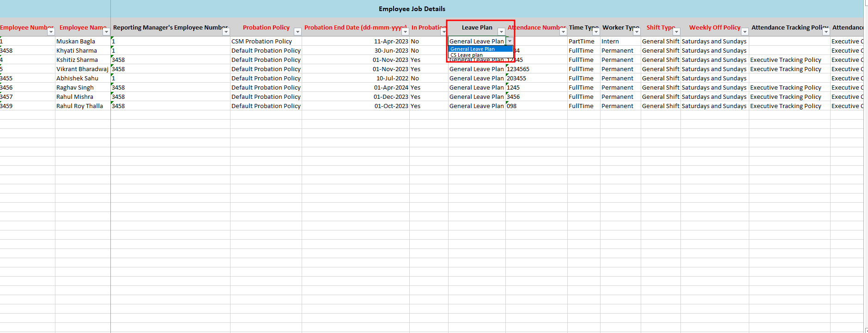Click the Time Type filter arrow
Screen dimensions: 868x333
click(x=596, y=32)
